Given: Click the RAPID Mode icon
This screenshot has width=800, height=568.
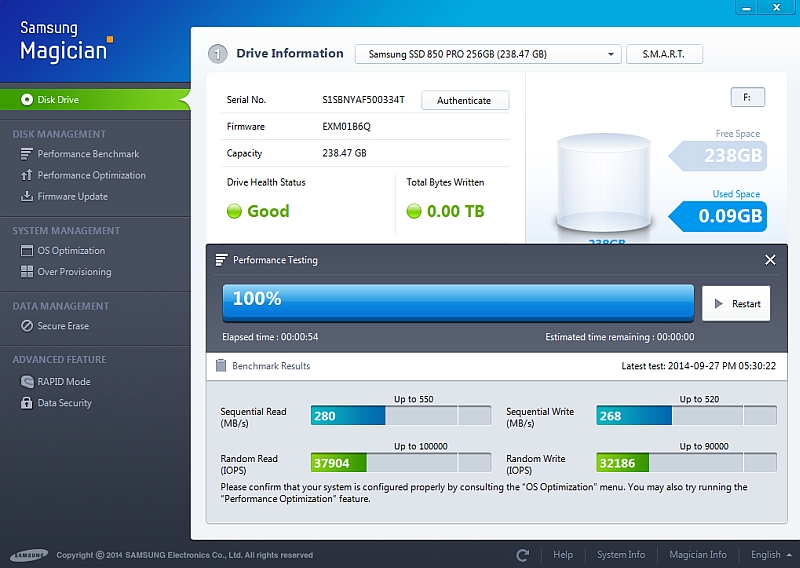Looking at the screenshot, I should (27, 381).
